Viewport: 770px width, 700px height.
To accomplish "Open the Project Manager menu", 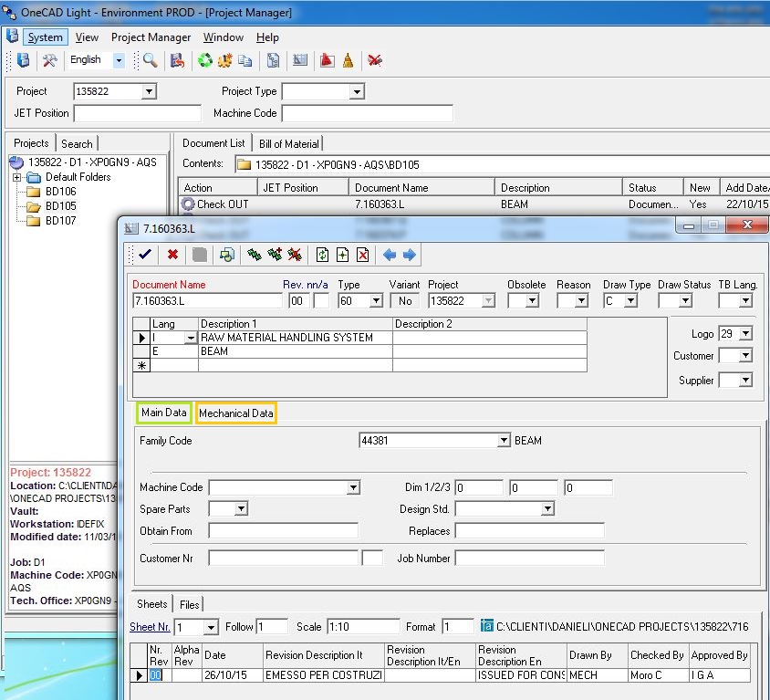I will (151, 37).
